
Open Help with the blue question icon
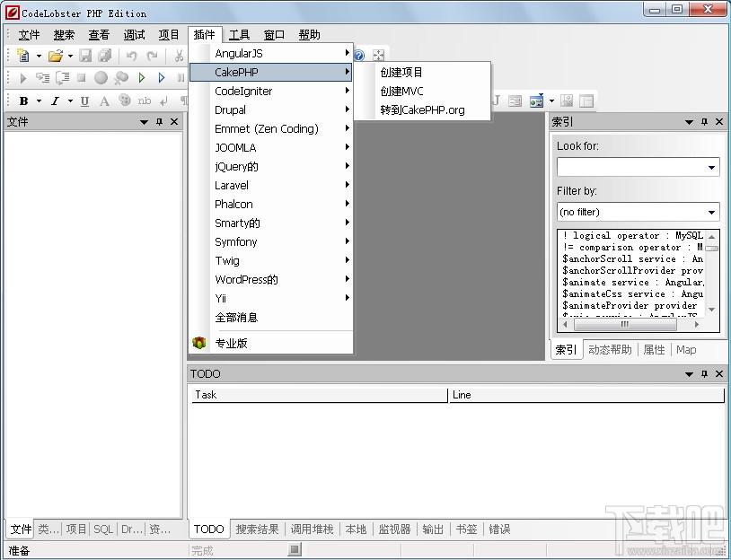tap(359, 56)
